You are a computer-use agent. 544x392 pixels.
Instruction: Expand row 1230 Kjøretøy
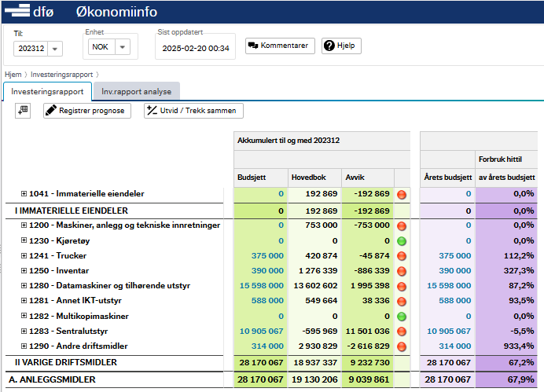point(24,240)
